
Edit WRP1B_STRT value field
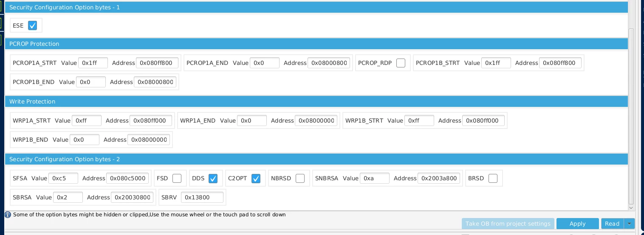(x=419, y=120)
